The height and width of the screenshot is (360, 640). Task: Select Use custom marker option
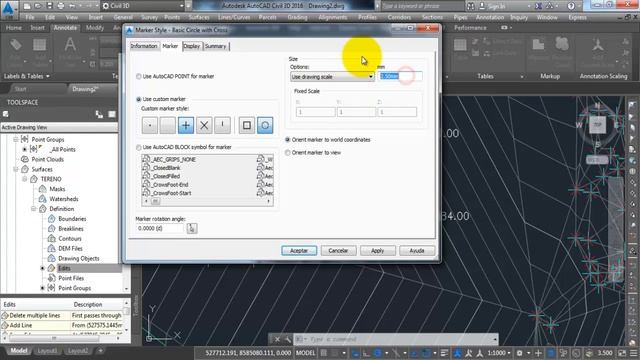[139, 99]
